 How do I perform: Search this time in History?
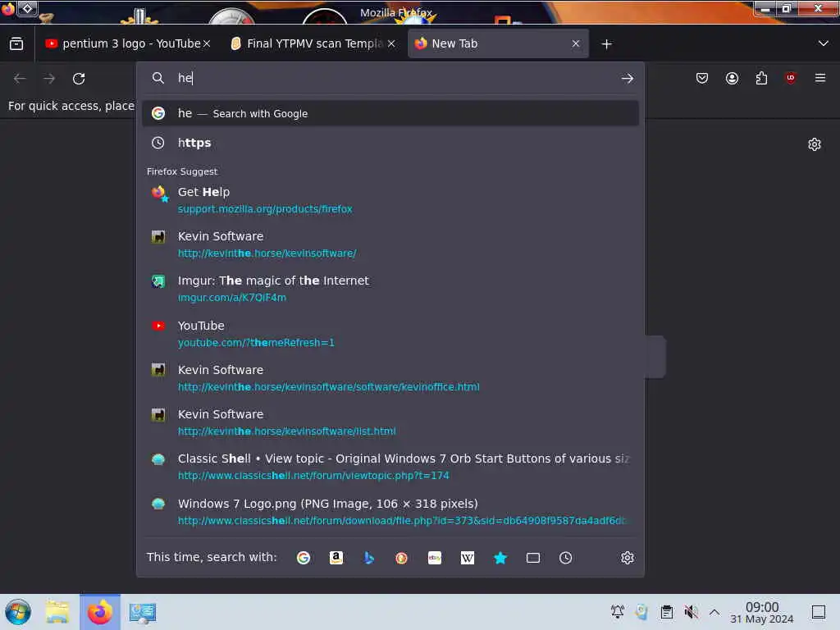tap(566, 558)
